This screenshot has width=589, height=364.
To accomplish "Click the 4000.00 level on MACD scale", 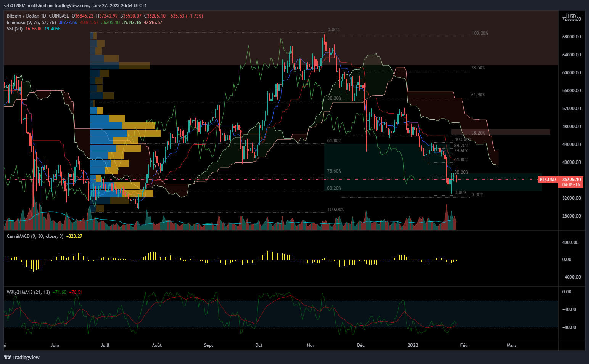I will (570, 242).
